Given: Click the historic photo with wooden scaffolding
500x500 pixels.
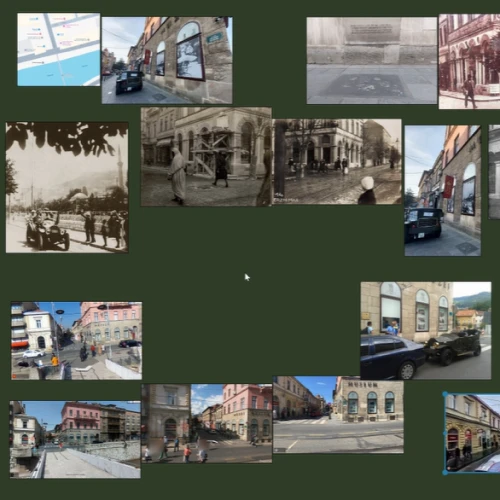Looking at the screenshot, I should pyautogui.click(x=206, y=157).
